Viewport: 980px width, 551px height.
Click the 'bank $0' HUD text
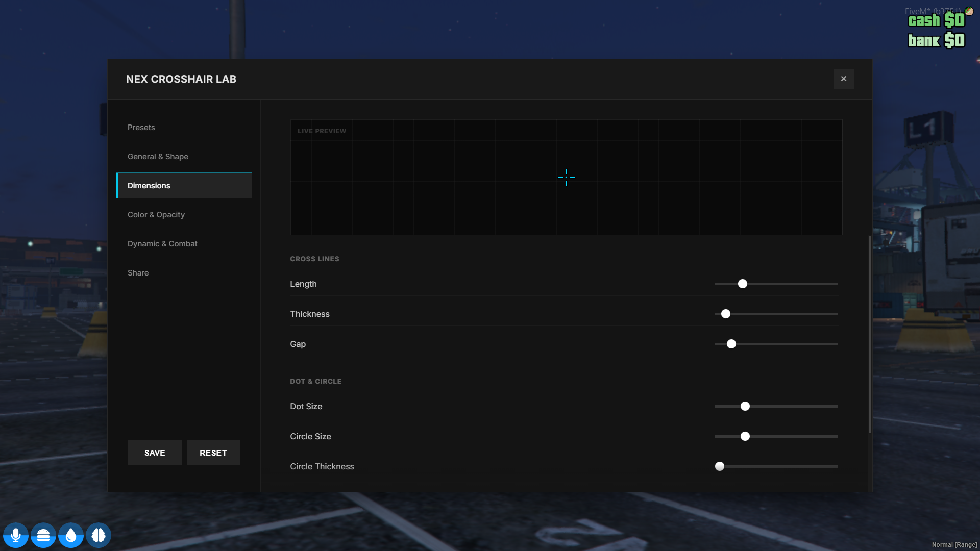(x=937, y=40)
